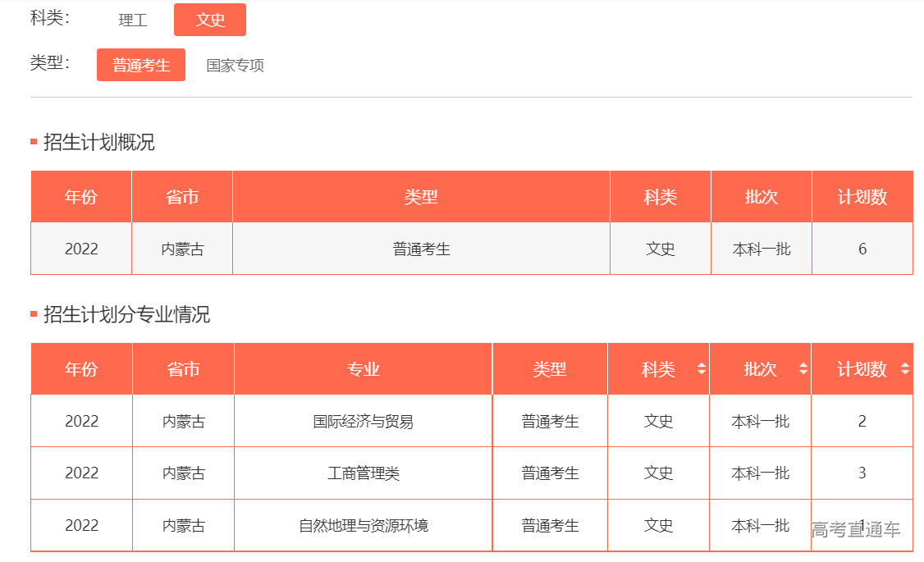Image resolution: width=924 pixels, height=562 pixels.
Task: Click the 专业 column header
Action: click(x=364, y=368)
